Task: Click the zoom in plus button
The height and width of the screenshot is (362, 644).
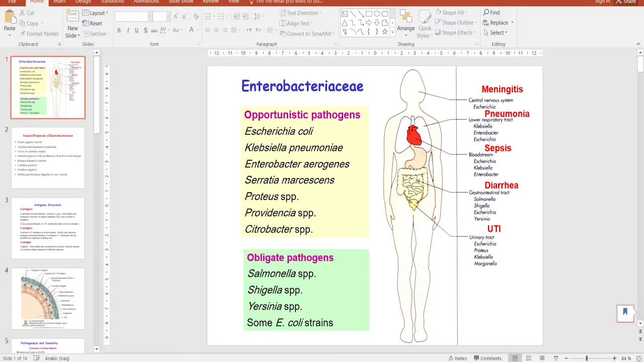Action: [x=614, y=358]
